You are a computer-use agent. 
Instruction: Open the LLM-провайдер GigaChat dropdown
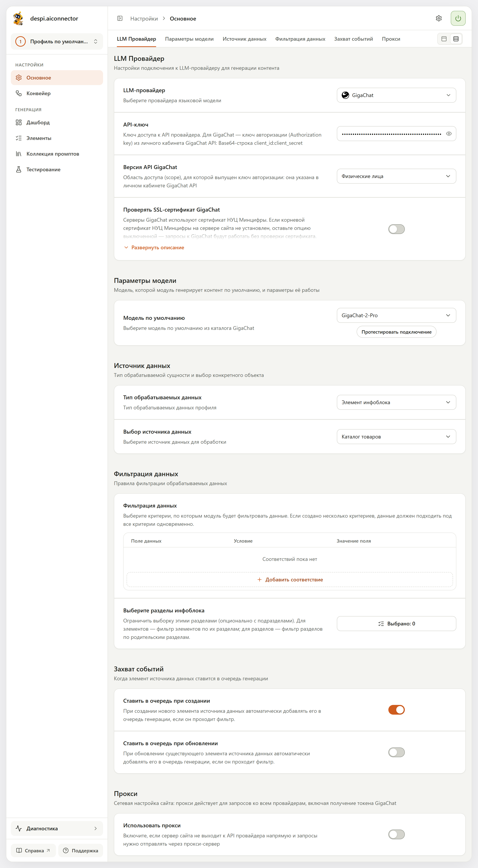396,95
